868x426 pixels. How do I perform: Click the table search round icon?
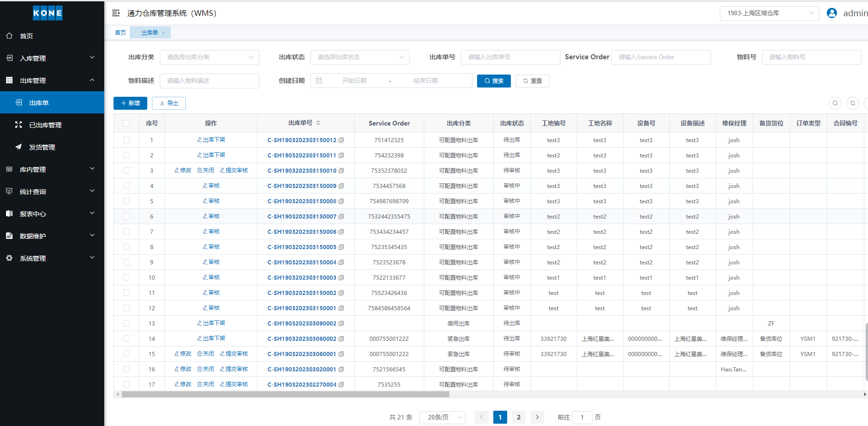tap(835, 103)
